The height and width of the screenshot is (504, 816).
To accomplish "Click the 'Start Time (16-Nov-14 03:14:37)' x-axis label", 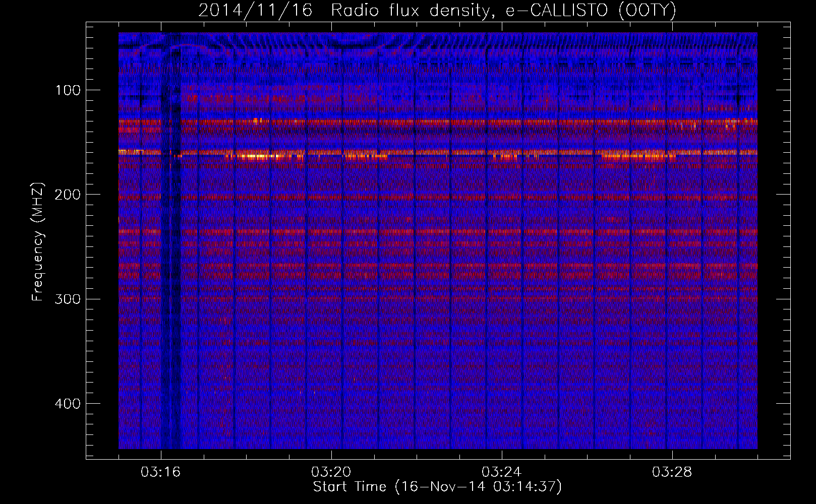I will [x=437, y=487].
